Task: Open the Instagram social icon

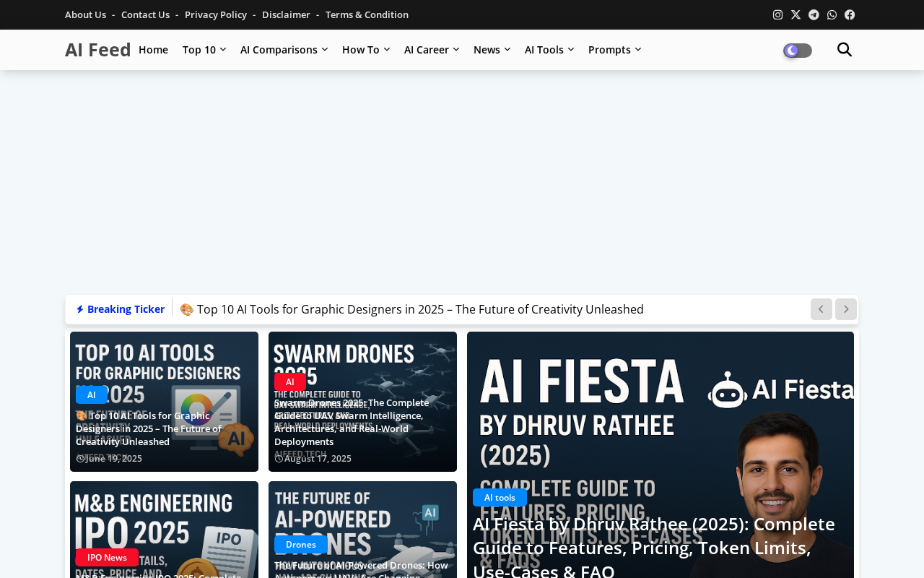Action: (x=777, y=14)
